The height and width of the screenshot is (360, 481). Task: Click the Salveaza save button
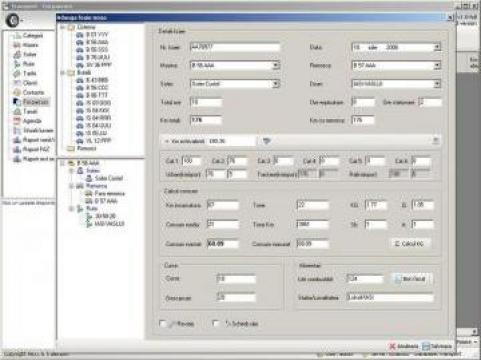click(x=437, y=346)
